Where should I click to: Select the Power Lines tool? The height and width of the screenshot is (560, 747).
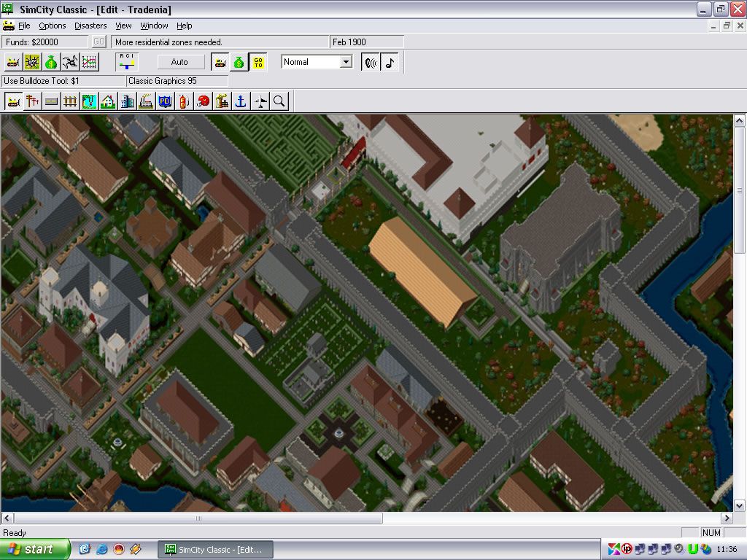click(x=32, y=101)
